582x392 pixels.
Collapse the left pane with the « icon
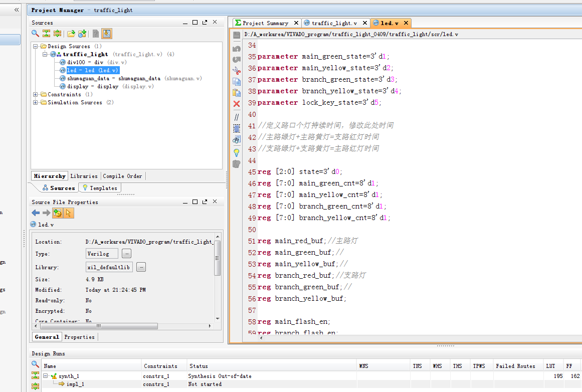click(x=17, y=10)
